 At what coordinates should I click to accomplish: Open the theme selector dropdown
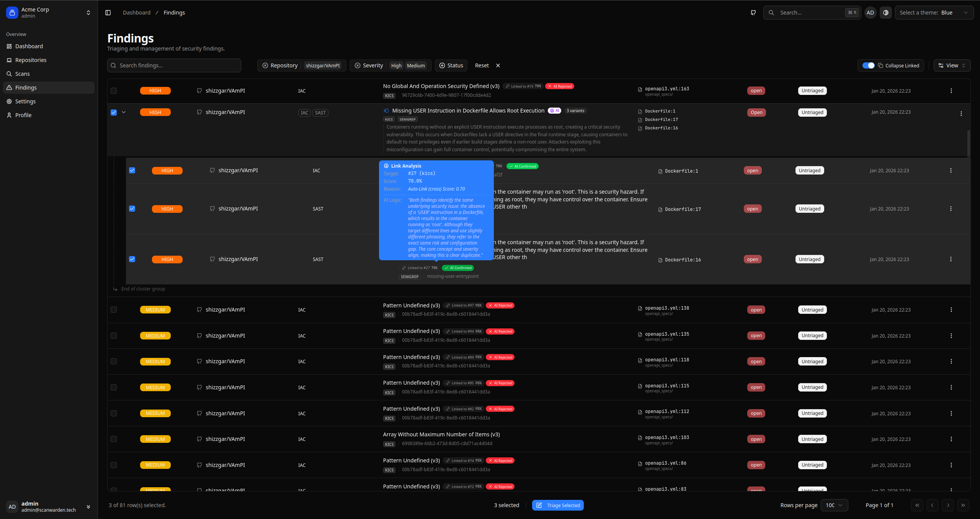[x=934, y=13]
